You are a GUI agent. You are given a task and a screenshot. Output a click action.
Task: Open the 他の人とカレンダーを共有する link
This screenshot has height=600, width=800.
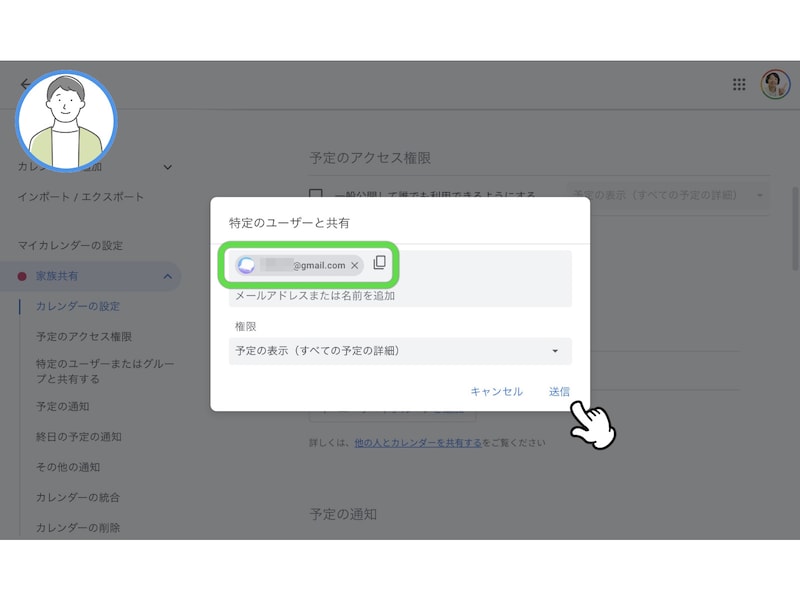(x=418, y=443)
